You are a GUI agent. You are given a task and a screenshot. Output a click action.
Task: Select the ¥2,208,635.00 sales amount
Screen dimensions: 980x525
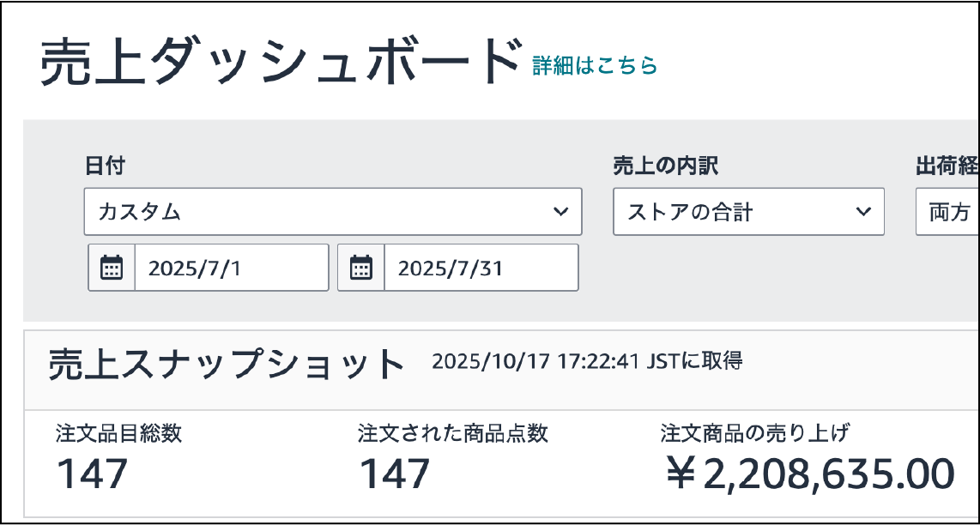[810, 474]
